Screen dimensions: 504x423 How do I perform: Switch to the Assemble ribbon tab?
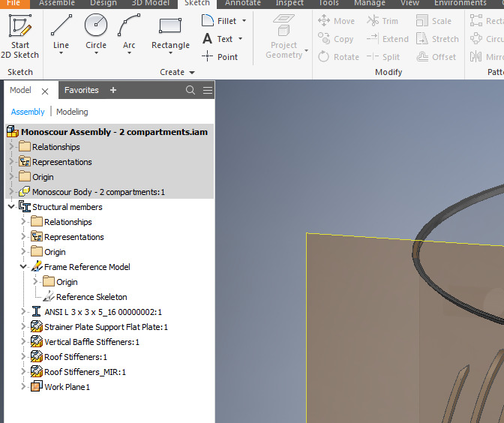(x=57, y=3)
